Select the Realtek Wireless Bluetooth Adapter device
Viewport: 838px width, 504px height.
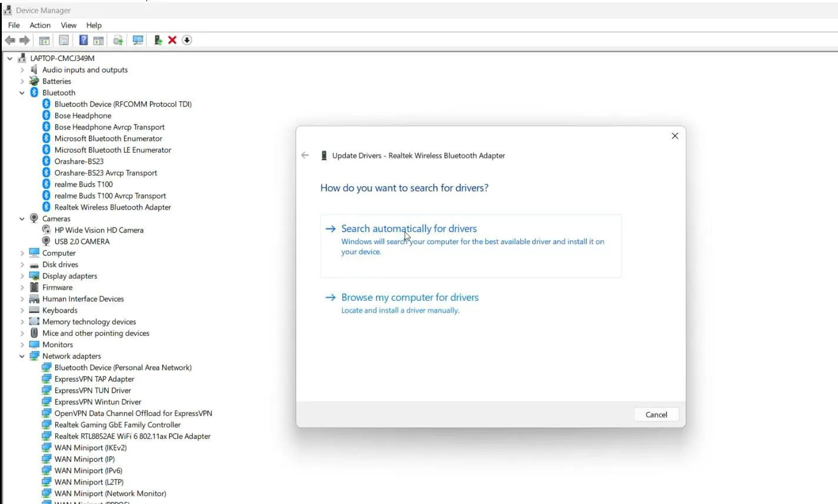coord(112,207)
